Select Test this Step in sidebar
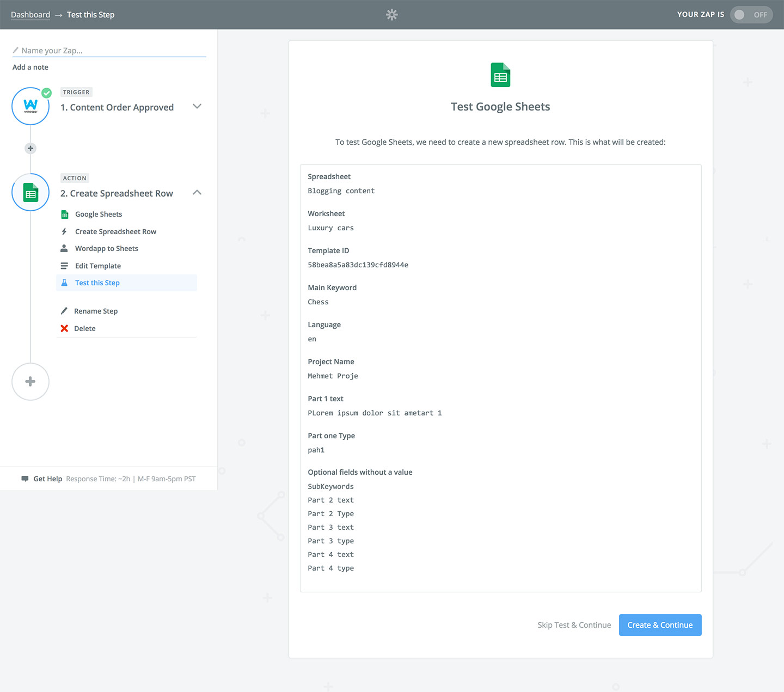Image resolution: width=784 pixels, height=692 pixels. (126, 283)
